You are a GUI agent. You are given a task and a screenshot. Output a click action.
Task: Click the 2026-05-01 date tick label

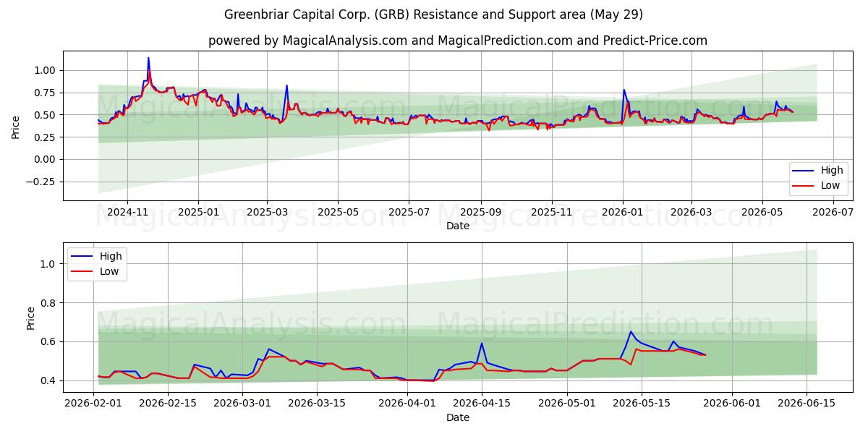(566, 404)
